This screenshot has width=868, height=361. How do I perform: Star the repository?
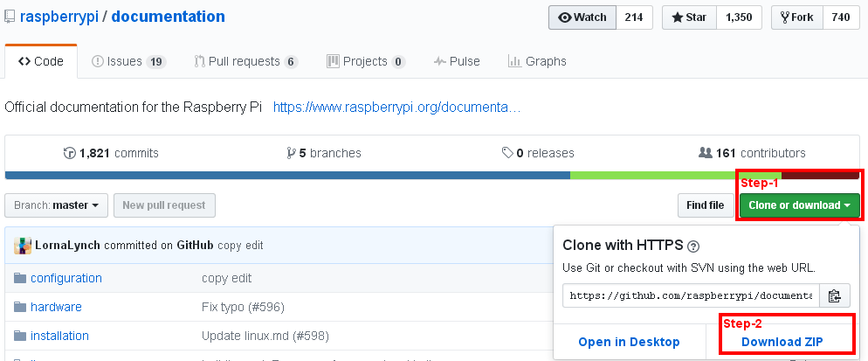(x=689, y=17)
